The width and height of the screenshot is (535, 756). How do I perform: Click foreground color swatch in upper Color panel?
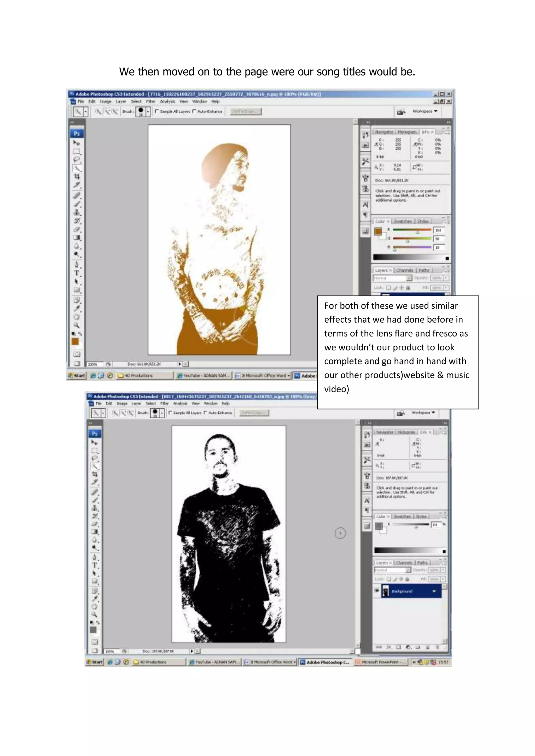(x=378, y=231)
